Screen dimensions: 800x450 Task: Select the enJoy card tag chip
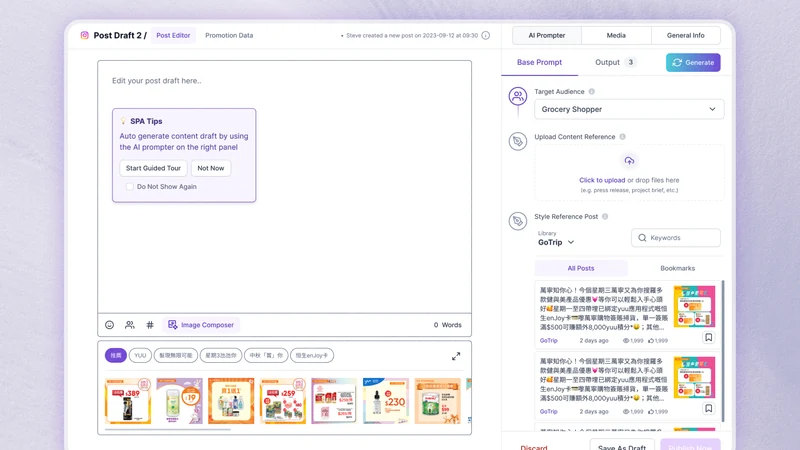(x=312, y=356)
